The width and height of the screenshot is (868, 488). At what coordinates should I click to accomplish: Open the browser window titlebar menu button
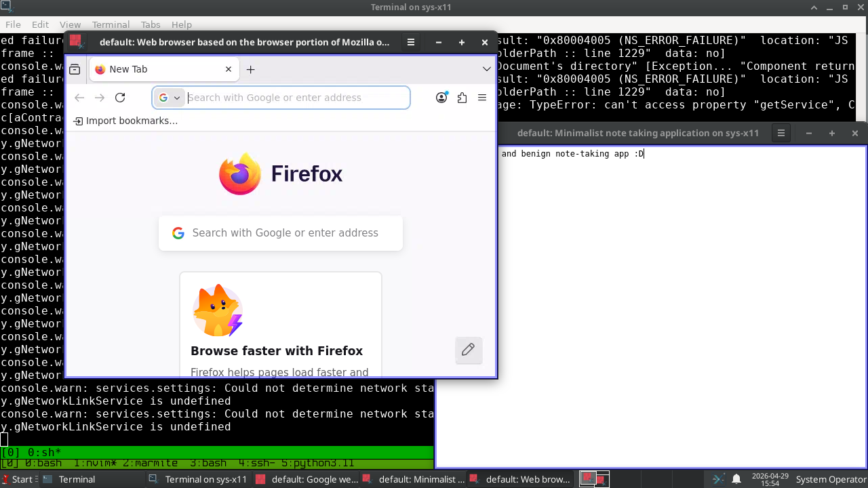pos(411,42)
